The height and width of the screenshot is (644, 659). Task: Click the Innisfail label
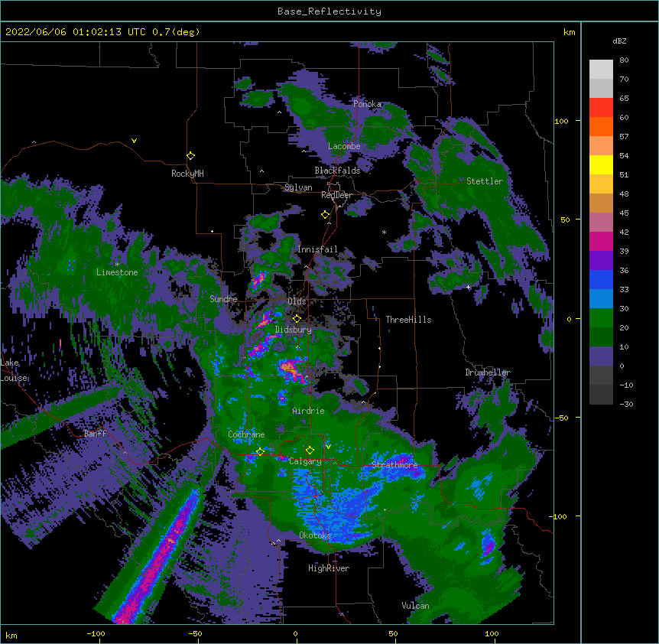(x=317, y=249)
